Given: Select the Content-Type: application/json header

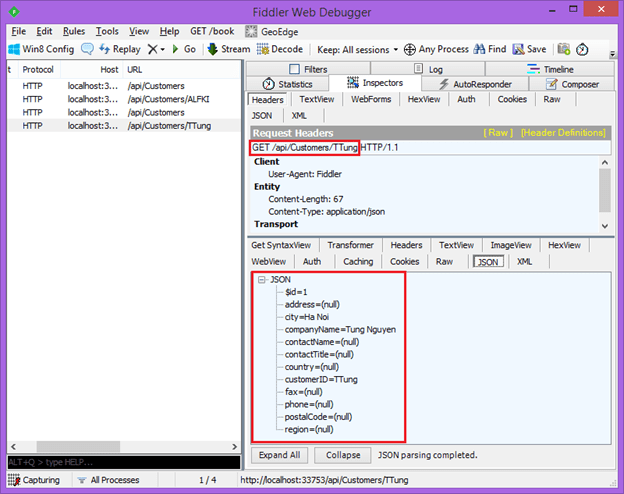Looking at the screenshot, I should click(326, 211).
